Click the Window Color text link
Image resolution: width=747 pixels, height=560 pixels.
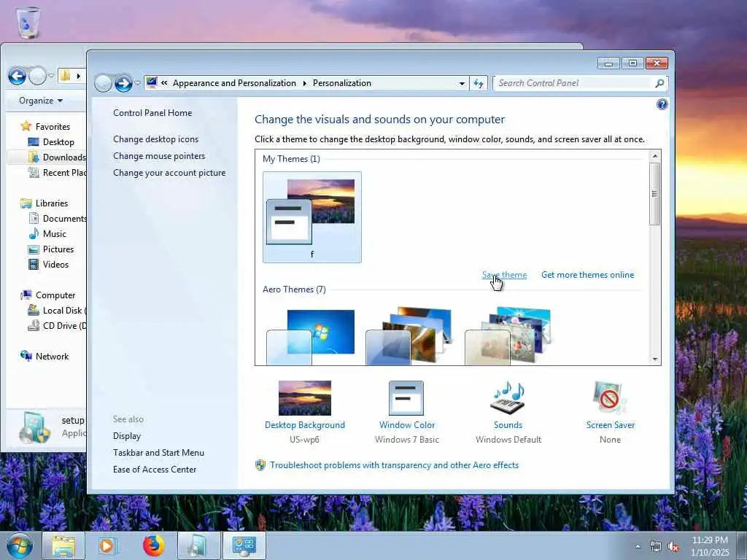click(407, 425)
